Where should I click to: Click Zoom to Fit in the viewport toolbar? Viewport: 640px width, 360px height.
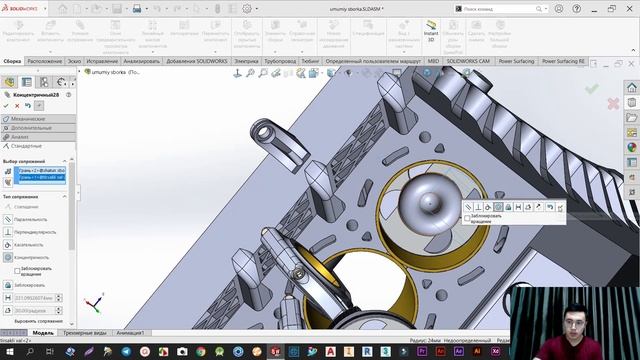250,73
